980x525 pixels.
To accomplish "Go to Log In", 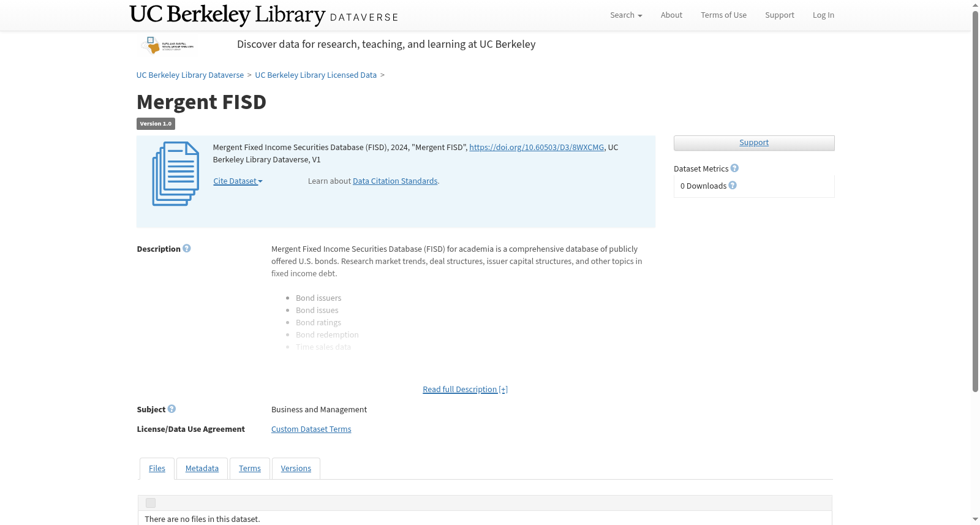I will (823, 15).
